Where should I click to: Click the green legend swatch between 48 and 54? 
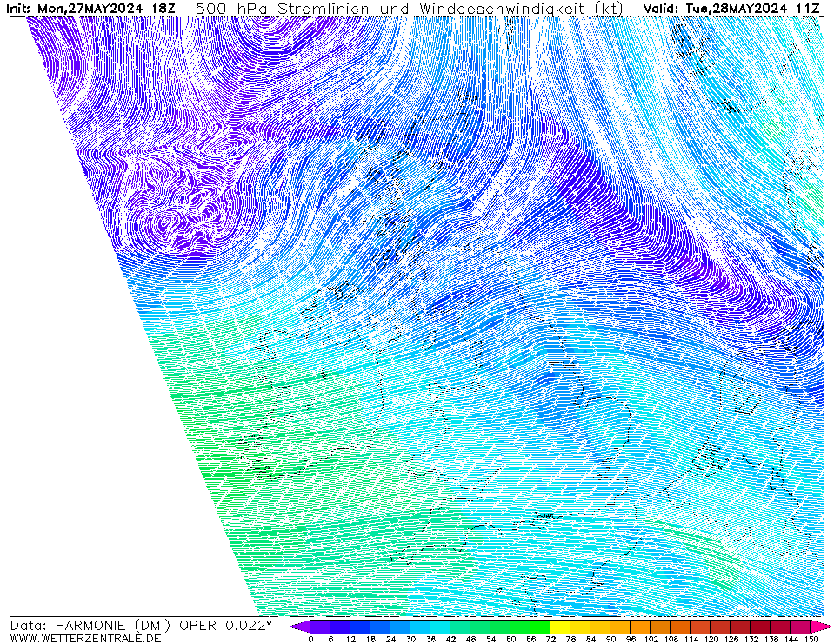480,627
